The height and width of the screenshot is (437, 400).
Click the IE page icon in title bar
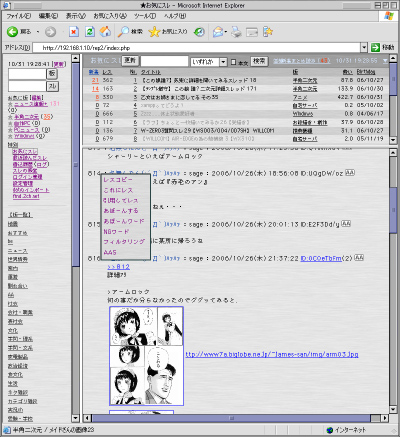pos(6,5)
